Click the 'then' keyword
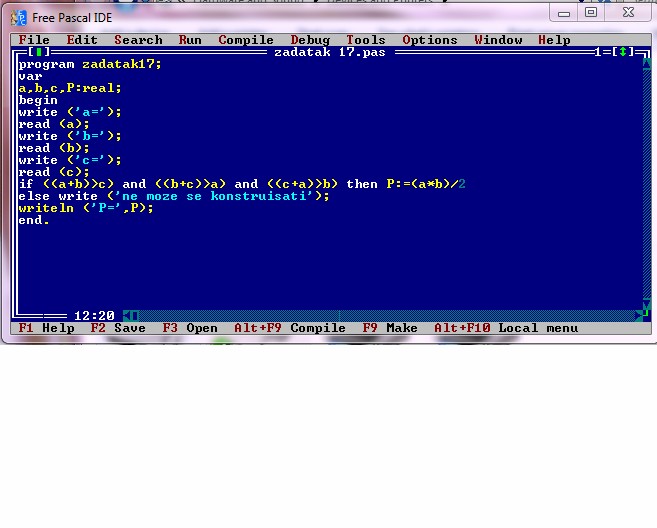This screenshot has height=528, width=657. (x=362, y=184)
